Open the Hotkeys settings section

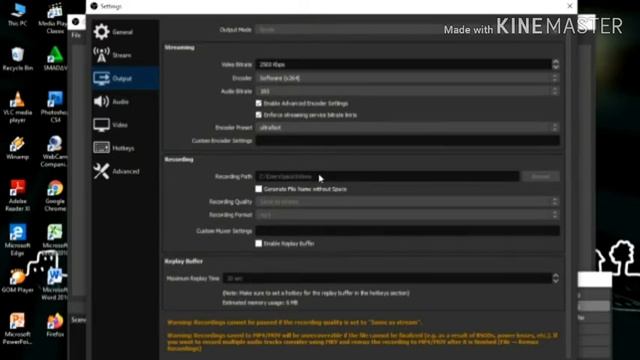click(125, 148)
